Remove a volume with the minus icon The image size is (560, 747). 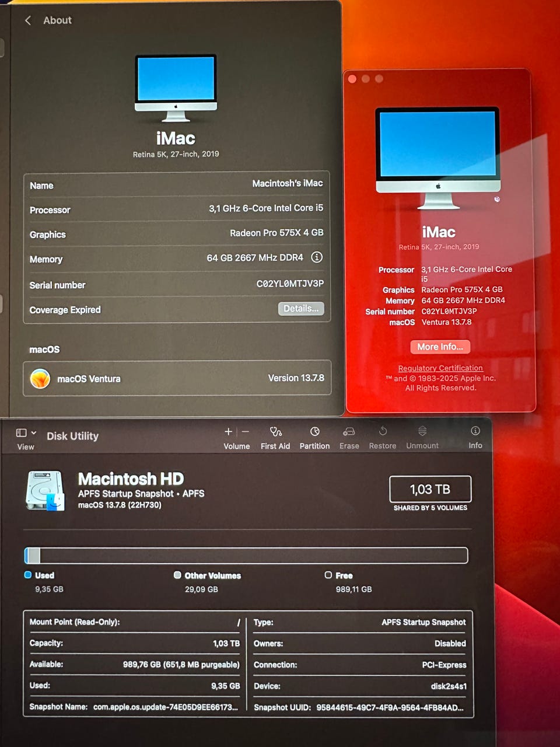pos(246,431)
